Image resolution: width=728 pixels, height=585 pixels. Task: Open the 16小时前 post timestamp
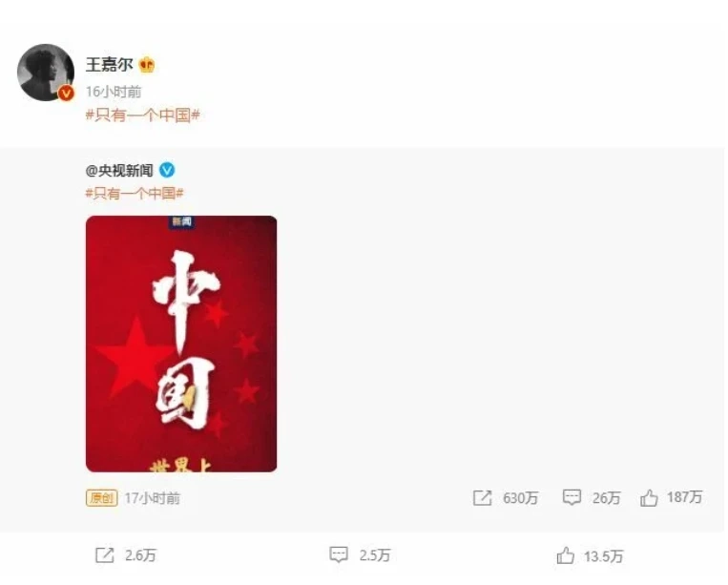(114, 92)
